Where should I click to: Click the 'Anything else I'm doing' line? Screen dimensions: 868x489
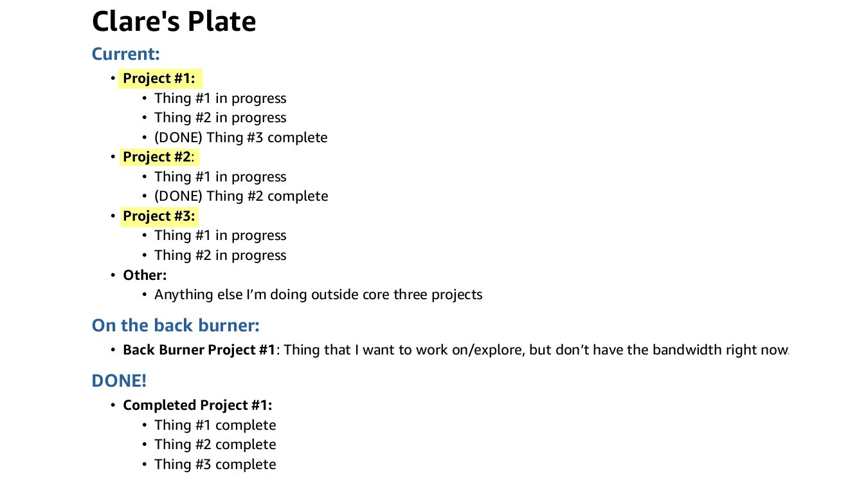click(318, 295)
